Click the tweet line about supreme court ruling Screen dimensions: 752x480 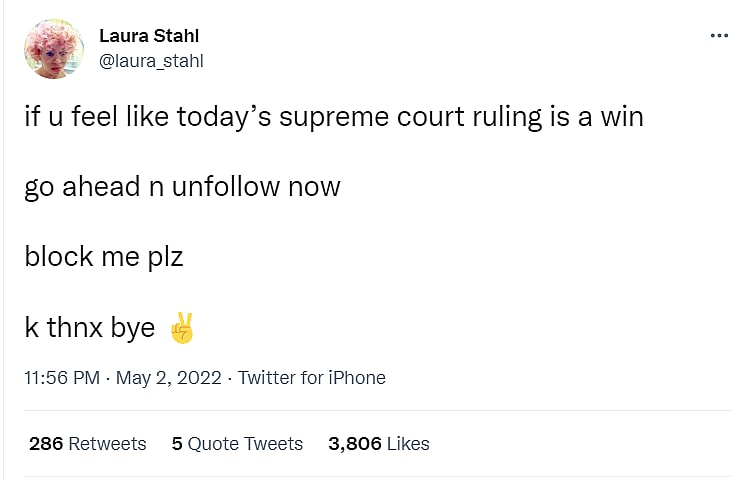click(334, 117)
